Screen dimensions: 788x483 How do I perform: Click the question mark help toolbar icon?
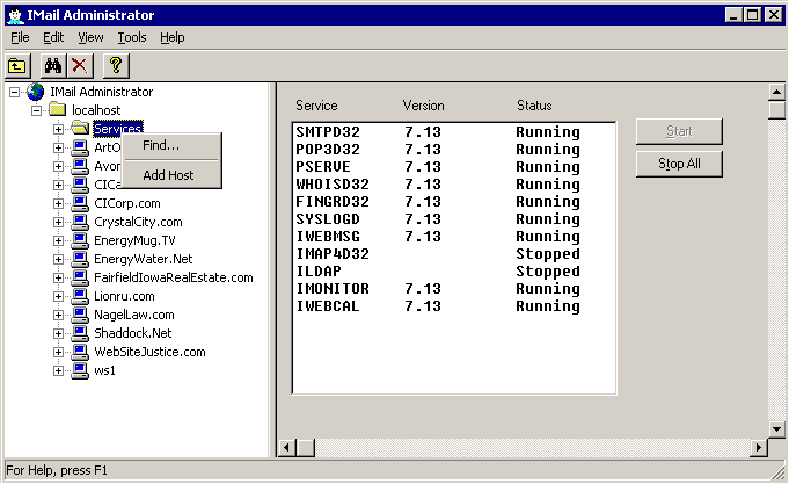tap(115, 66)
